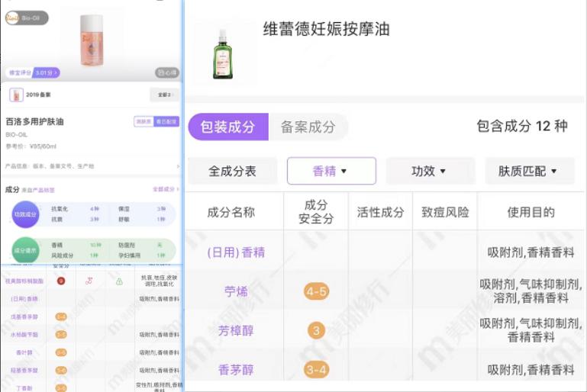
Task: Open the 功效 filter dropdown
Action: click(x=431, y=171)
